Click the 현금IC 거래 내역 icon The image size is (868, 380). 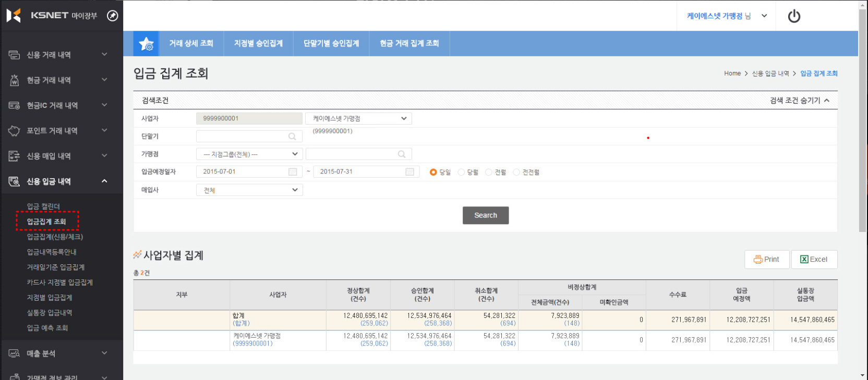[14, 105]
